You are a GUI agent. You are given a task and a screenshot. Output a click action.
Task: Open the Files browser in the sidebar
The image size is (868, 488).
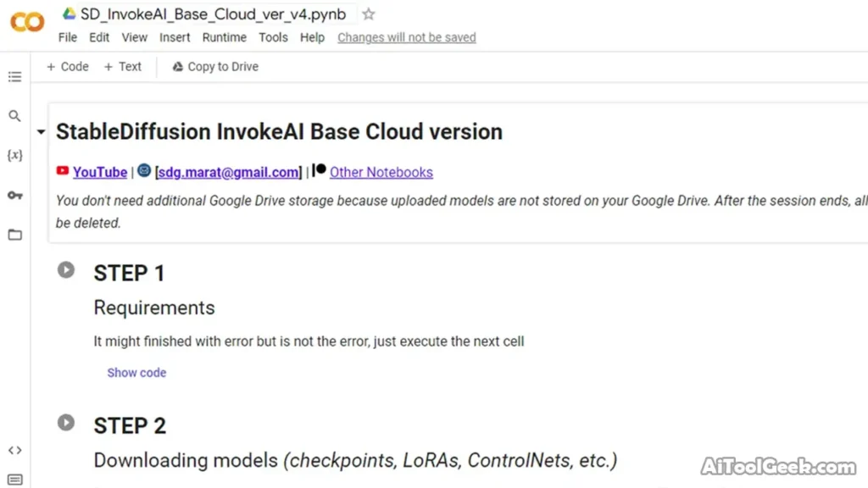coord(14,235)
